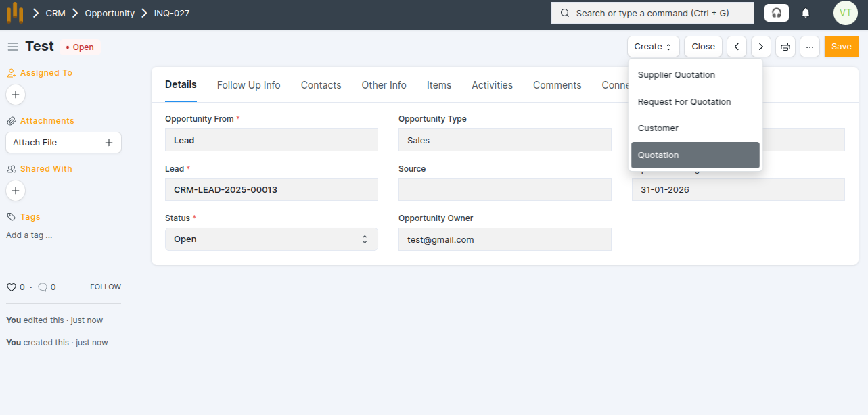Expand the Create dropdown button
This screenshot has height=415, width=868.
[653, 47]
